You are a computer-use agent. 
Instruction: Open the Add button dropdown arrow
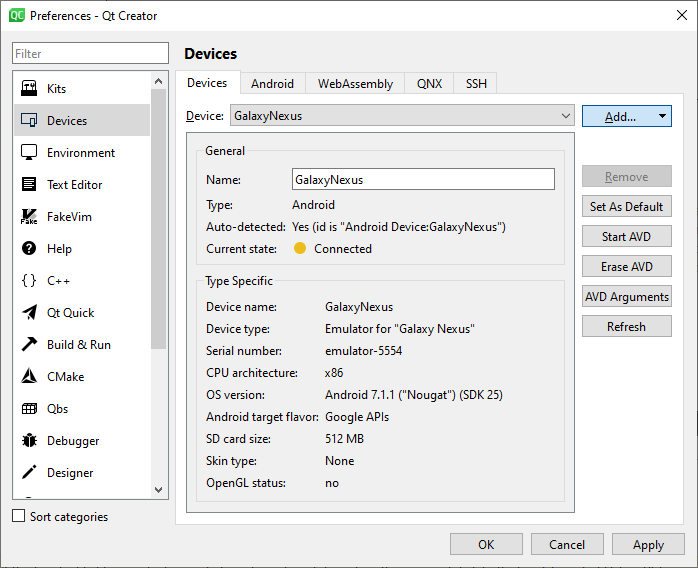pos(662,116)
